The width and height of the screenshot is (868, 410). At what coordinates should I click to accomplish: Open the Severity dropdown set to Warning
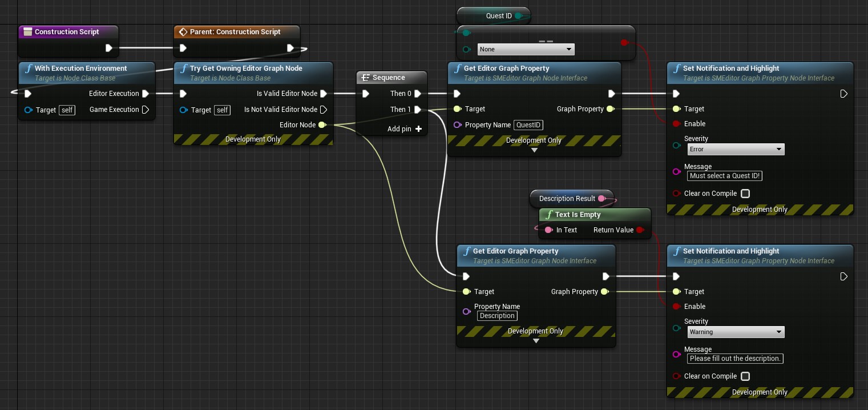[736, 332]
